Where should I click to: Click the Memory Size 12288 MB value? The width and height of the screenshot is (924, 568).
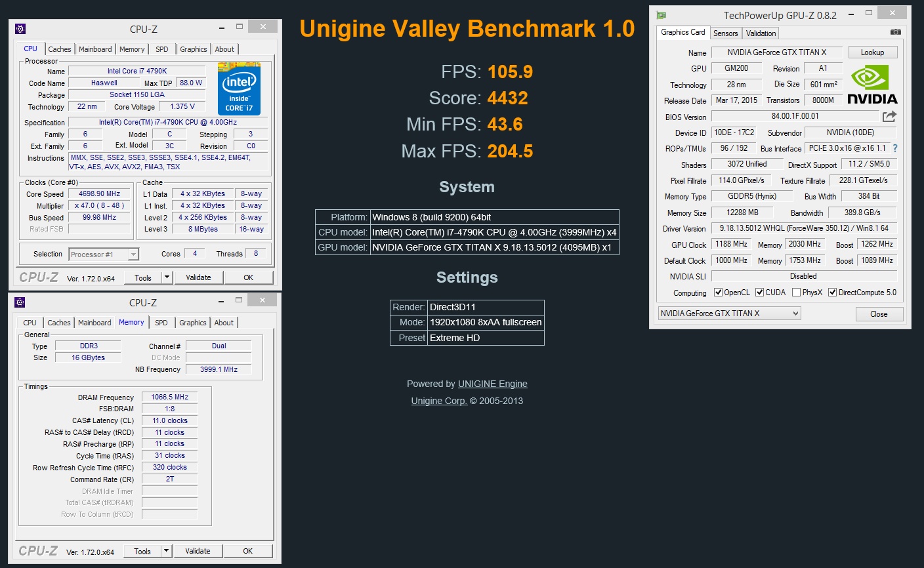(742, 213)
